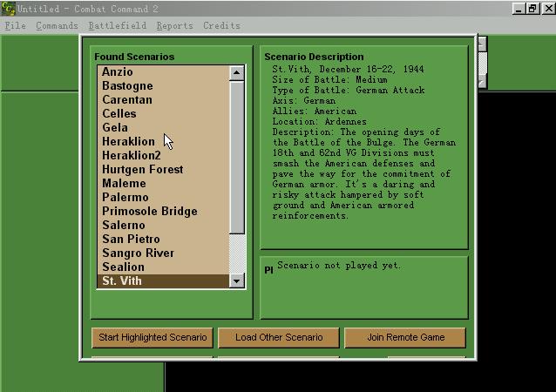This screenshot has height=392, width=556.
Task: Select the Primosole Bridge scenario
Action: [x=163, y=211]
